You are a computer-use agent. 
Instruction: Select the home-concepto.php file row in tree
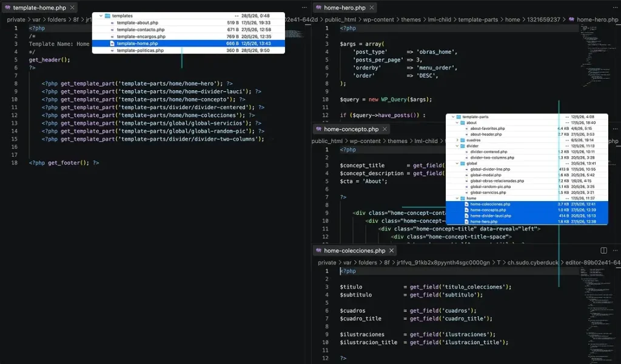click(x=527, y=210)
